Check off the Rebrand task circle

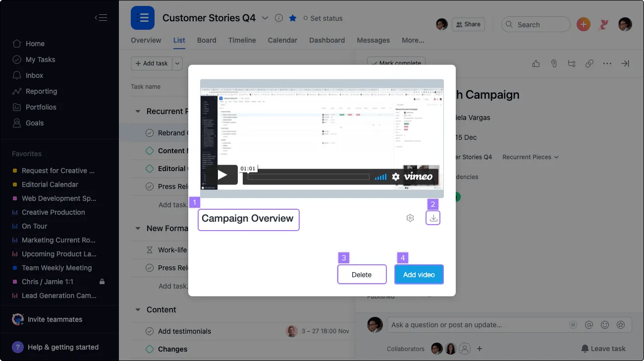pyautogui.click(x=150, y=133)
